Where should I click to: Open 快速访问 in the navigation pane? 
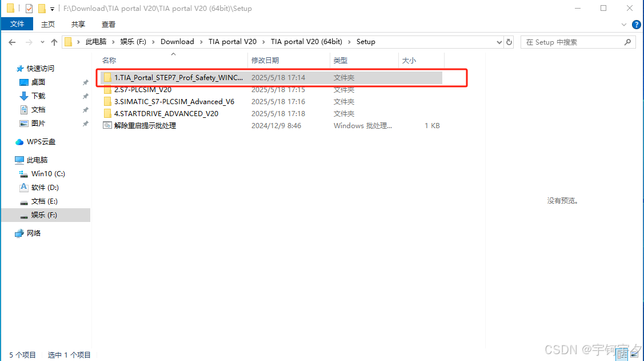pos(40,68)
